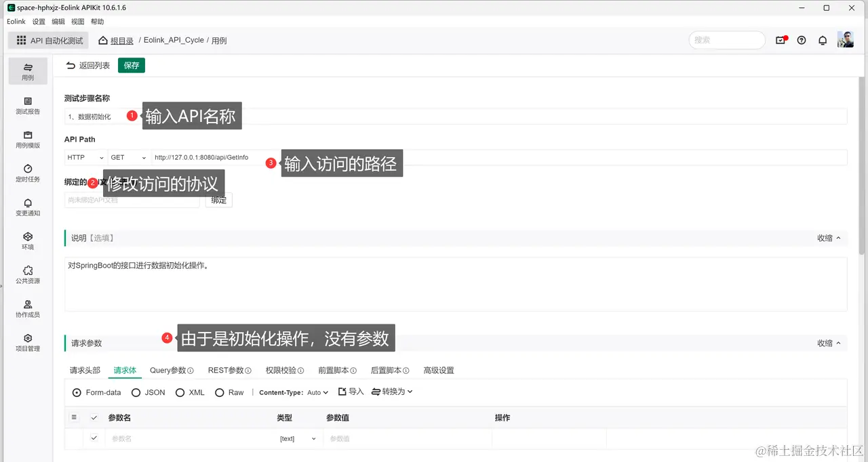The width and height of the screenshot is (868, 462).
Task: Click the 说明 description text area
Action: pyautogui.click(x=456, y=285)
